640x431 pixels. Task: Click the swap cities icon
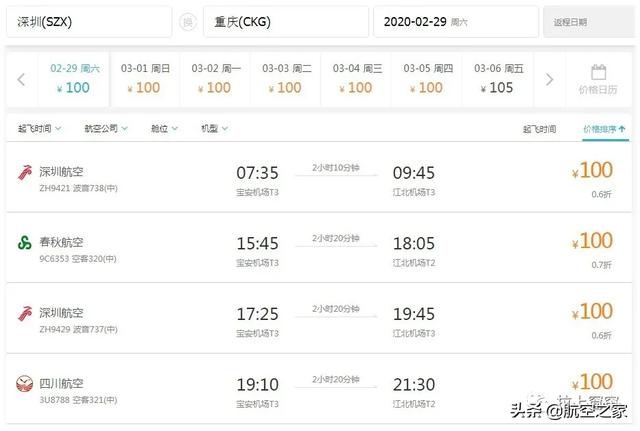point(188,22)
